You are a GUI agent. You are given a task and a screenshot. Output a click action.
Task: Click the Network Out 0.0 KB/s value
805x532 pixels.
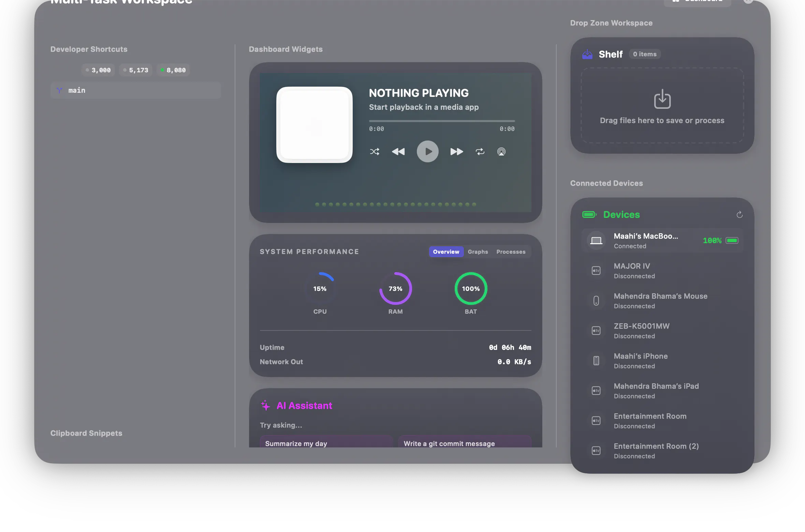coord(514,362)
